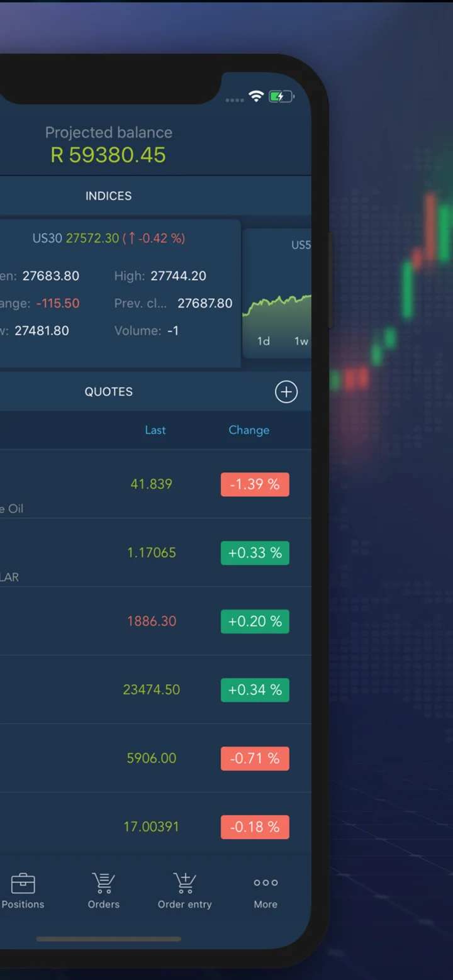Open the Orders cart icon
453x980 pixels.
click(103, 883)
